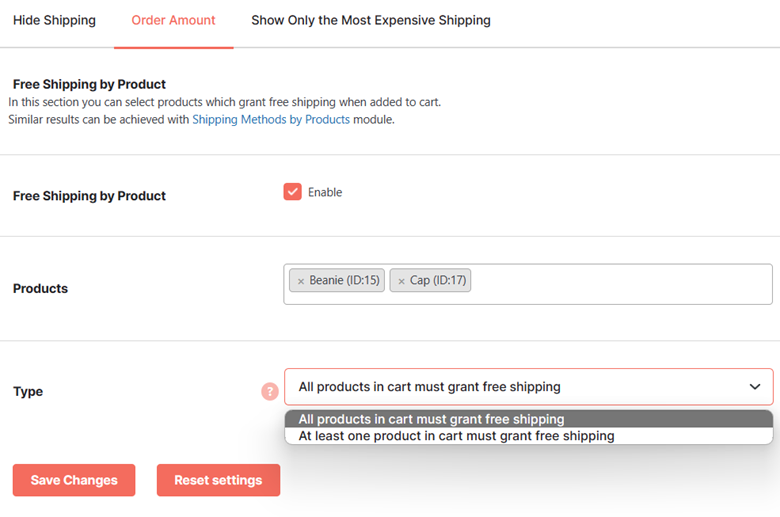The image size is (780, 517).
Task: Remove the Cap (ID:17) product tag
Action: tap(401, 281)
